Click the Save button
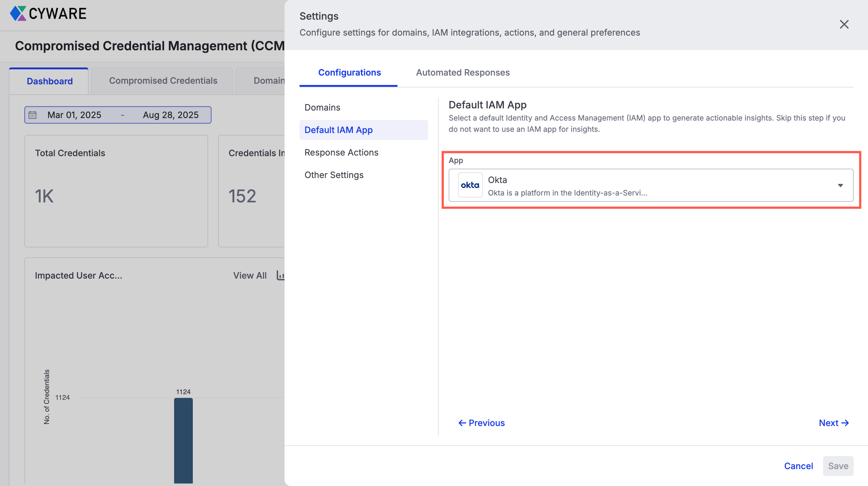The image size is (868, 486). coord(838,466)
